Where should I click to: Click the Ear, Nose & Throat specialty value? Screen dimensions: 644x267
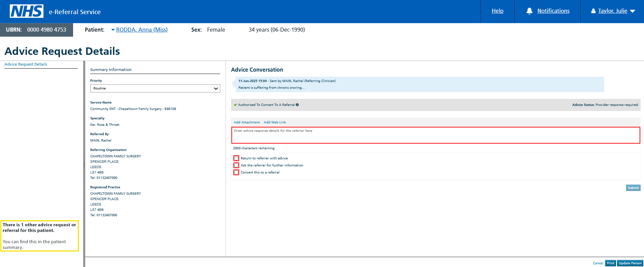105,125
